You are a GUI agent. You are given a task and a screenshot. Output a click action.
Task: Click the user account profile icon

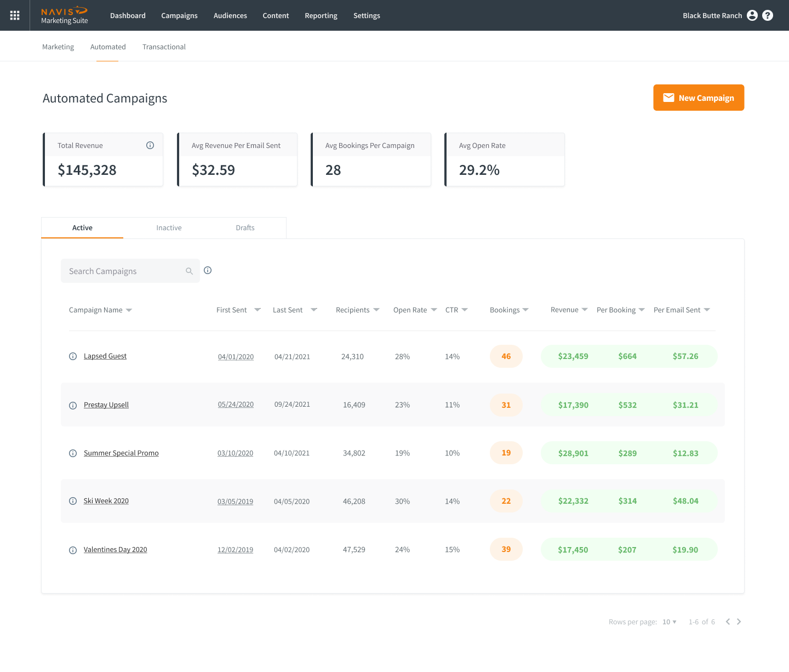(752, 15)
